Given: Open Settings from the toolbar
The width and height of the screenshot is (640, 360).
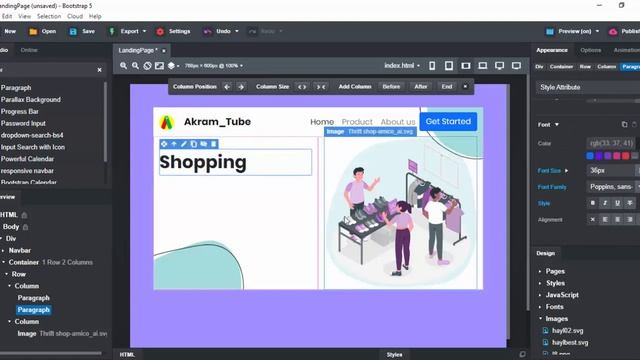Looking at the screenshot, I should pos(173,31).
